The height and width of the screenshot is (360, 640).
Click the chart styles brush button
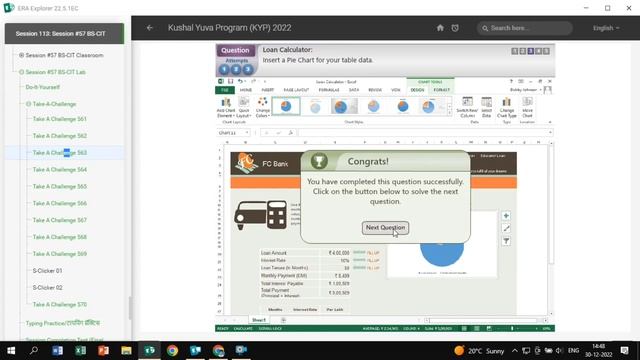coord(506,229)
